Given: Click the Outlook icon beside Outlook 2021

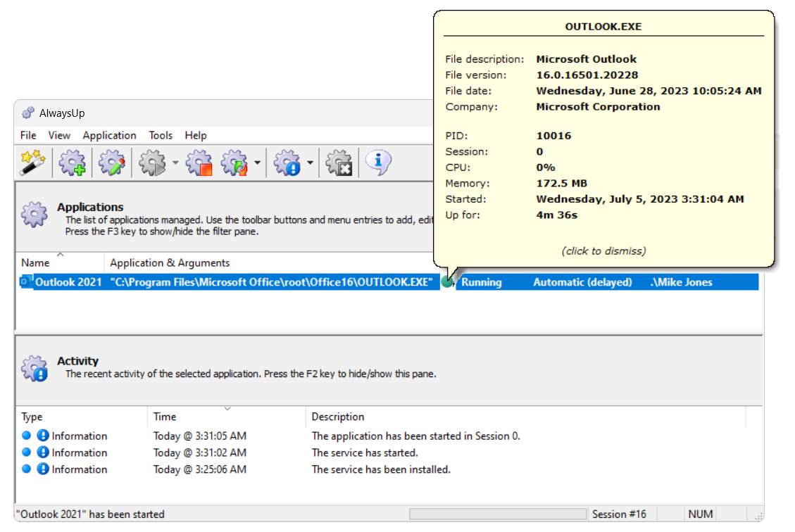Looking at the screenshot, I should click(25, 281).
